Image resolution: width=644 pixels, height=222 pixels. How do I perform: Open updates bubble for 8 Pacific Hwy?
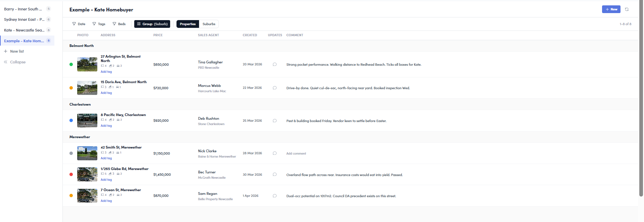(275, 121)
